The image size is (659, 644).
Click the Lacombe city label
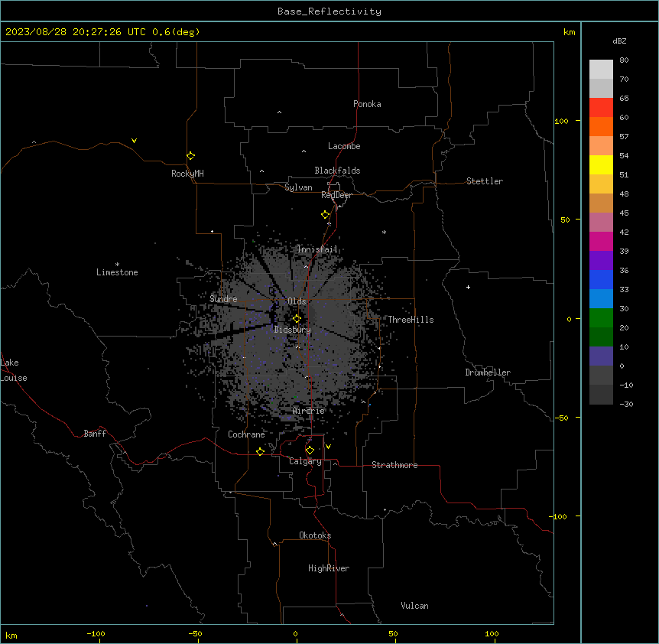pyautogui.click(x=344, y=146)
